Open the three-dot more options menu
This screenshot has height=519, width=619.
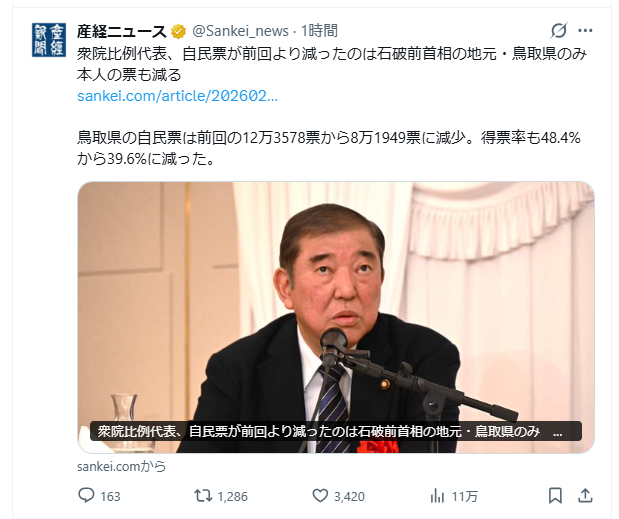585,30
